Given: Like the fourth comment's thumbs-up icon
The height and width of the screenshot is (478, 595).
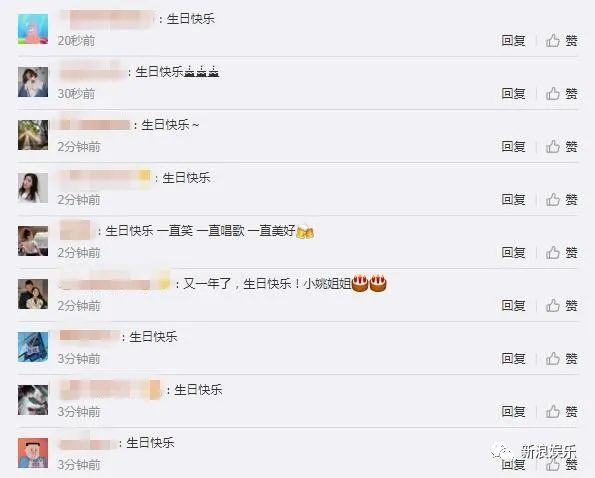Looking at the screenshot, I should 552,200.
